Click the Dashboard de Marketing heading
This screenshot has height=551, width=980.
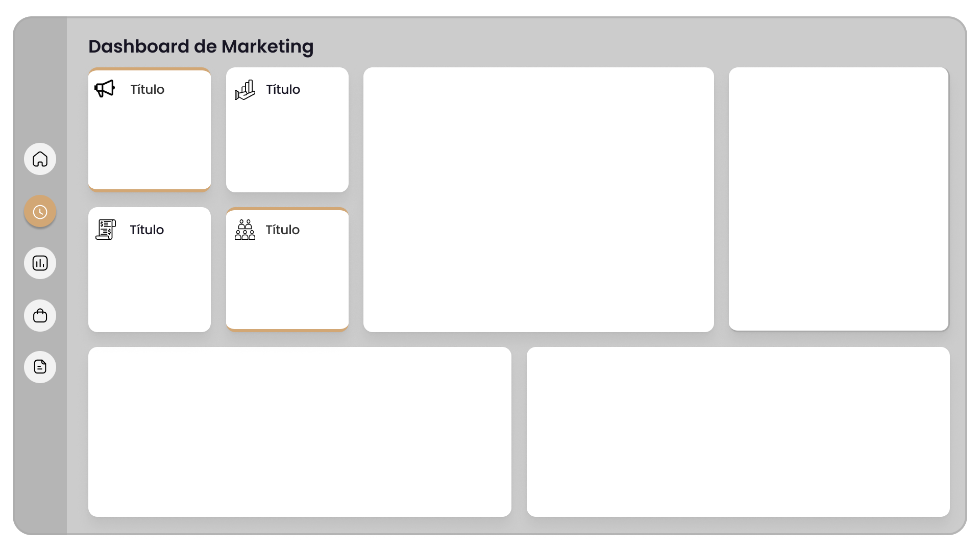tap(201, 46)
